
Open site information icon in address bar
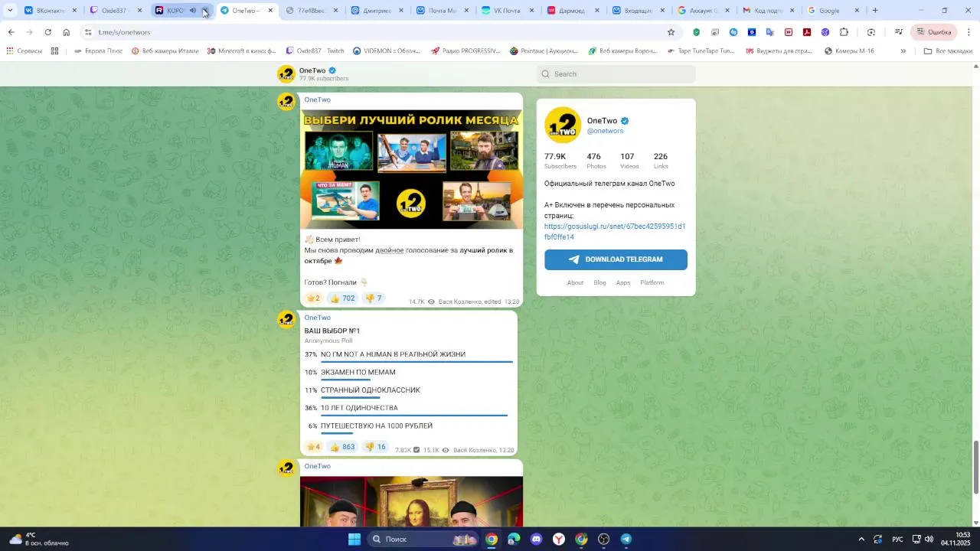click(88, 32)
